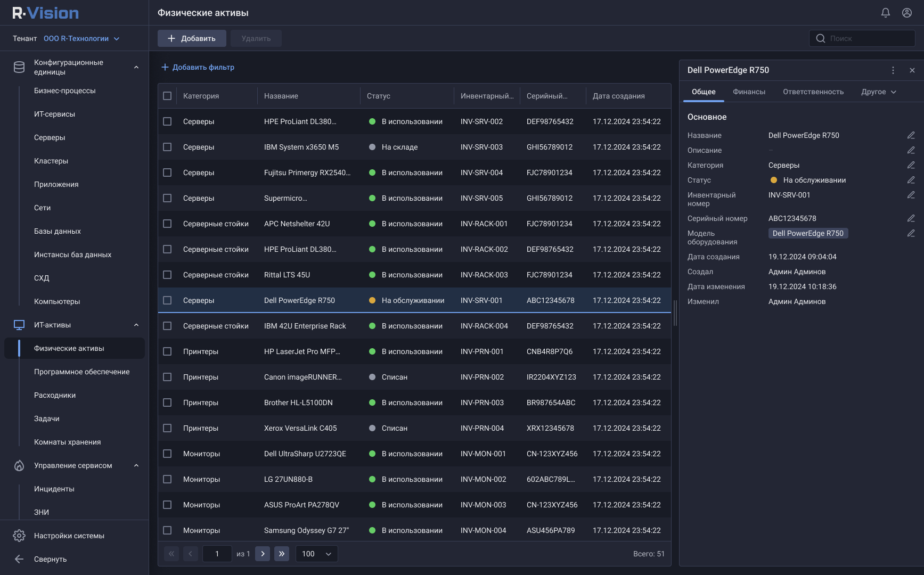Check the Dell PowerEdge R750 row
The width and height of the screenshot is (924, 575).
[x=167, y=300]
